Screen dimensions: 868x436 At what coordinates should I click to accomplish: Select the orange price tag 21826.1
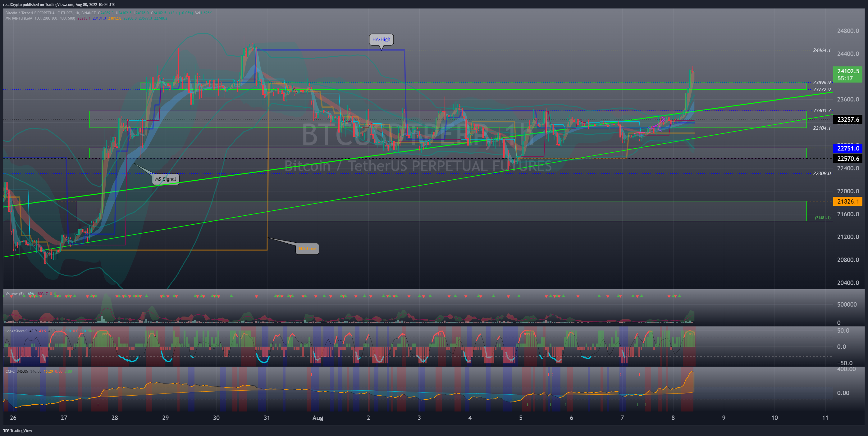(848, 201)
